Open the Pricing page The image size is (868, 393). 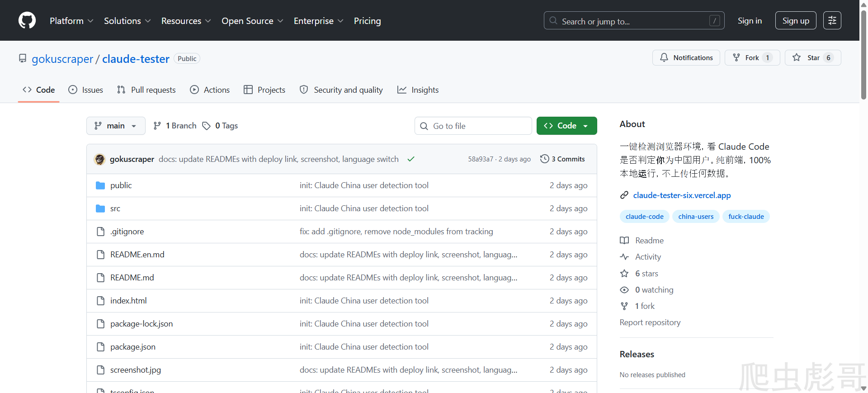(x=367, y=21)
